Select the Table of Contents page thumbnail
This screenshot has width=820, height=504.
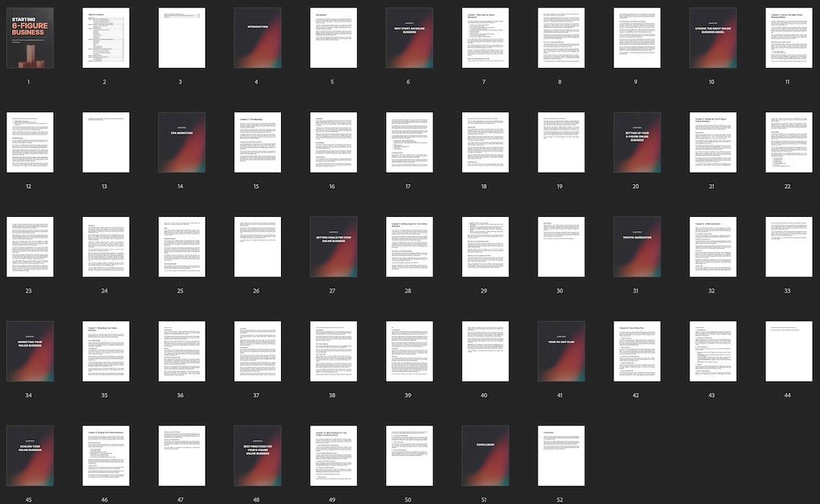click(105, 38)
